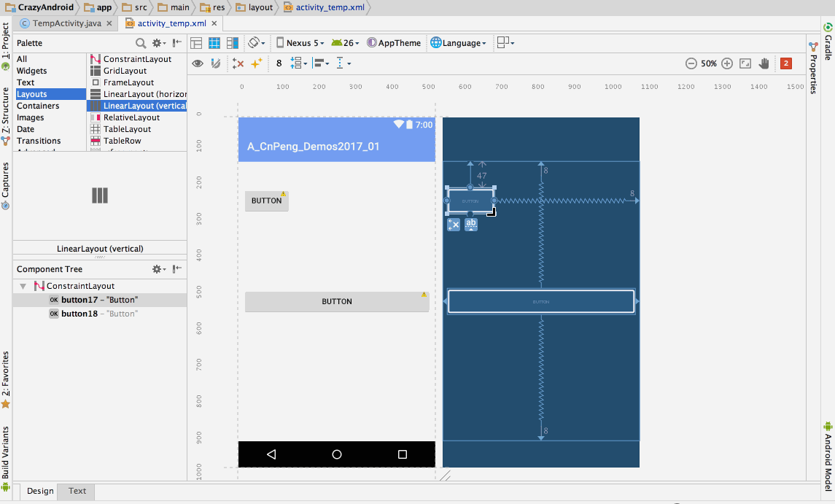Viewport: 835px width, 504px height.
Task: Click the edit baseline ab icon
Action: tap(471, 225)
